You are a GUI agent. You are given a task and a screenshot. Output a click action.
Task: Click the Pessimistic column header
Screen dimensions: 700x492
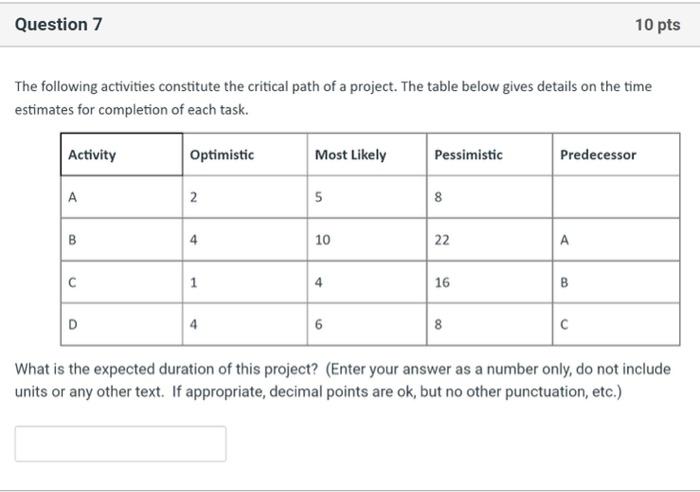469,155
